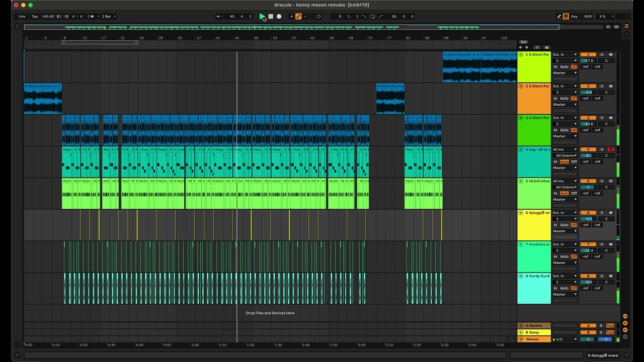Toggle Returns visibility with R button
The width and height of the screenshot is (644, 362).
625,323
